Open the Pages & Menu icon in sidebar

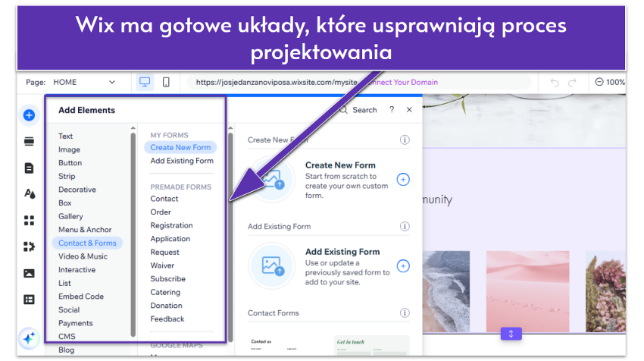click(x=29, y=168)
